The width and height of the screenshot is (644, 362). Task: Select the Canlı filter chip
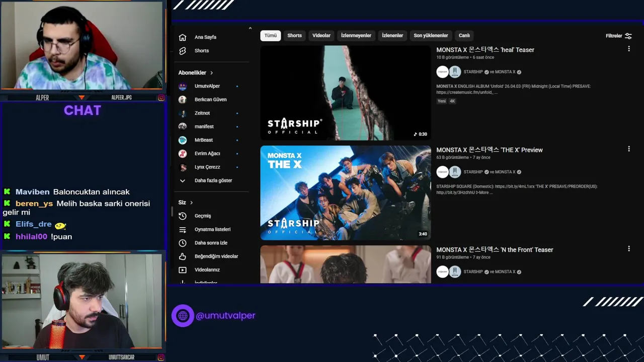pos(464,36)
